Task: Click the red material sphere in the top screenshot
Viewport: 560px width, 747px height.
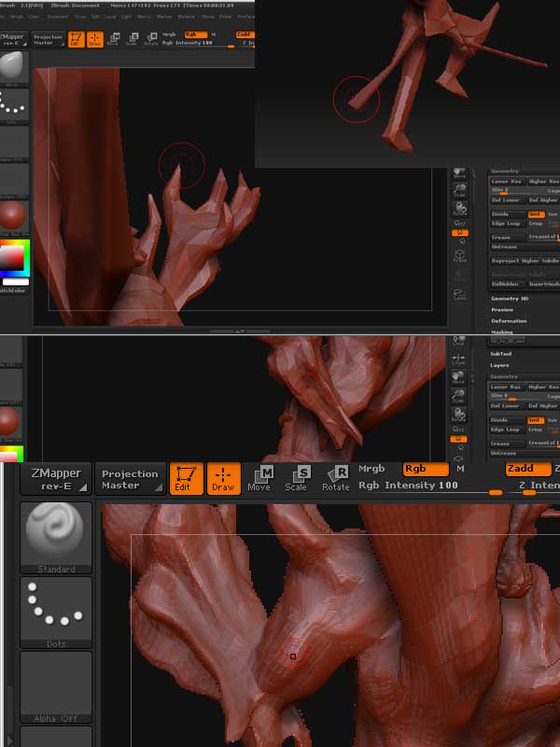Action: tap(13, 216)
